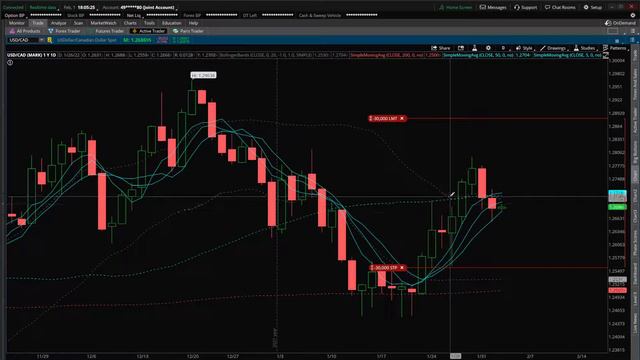Viewport: 640px width, 360px height.
Task: Open the Forex Trader sub-tab
Action: pos(64,31)
